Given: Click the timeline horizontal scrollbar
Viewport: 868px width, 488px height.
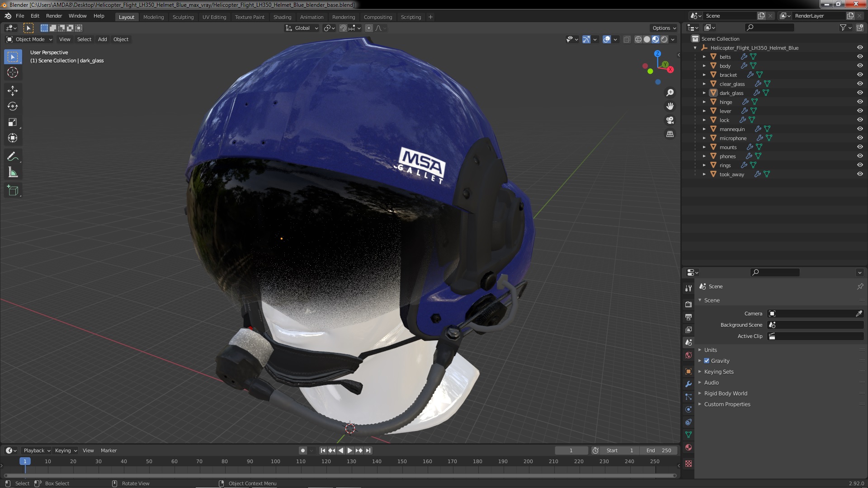Looking at the screenshot, I should point(340,475).
